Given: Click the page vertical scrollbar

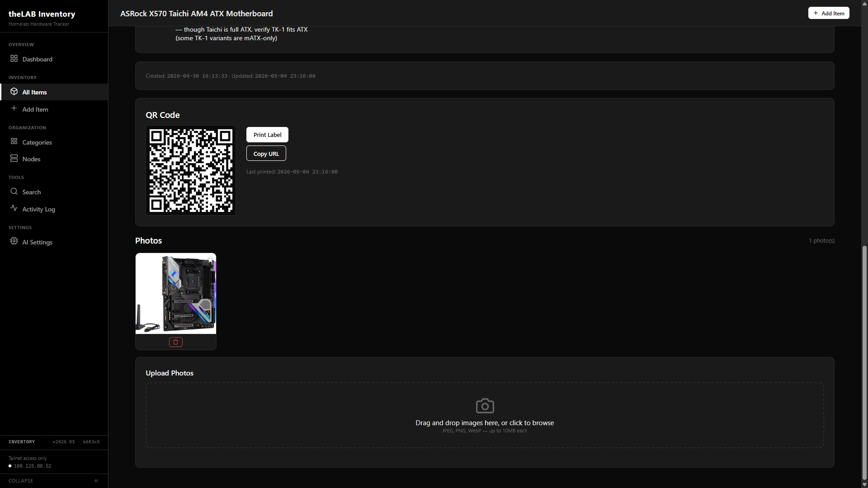Looking at the screenshot, I should [x=864, y=362].
